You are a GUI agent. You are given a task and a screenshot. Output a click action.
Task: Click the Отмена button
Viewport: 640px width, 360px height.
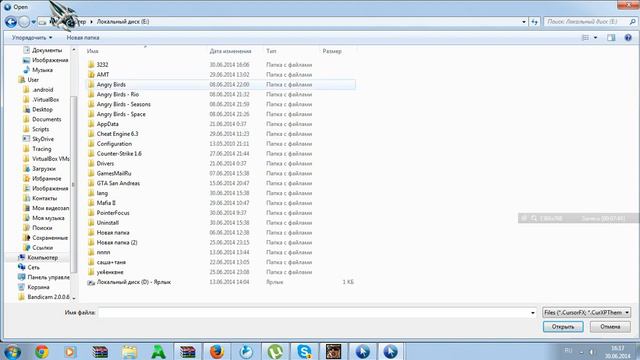point(610,327)
